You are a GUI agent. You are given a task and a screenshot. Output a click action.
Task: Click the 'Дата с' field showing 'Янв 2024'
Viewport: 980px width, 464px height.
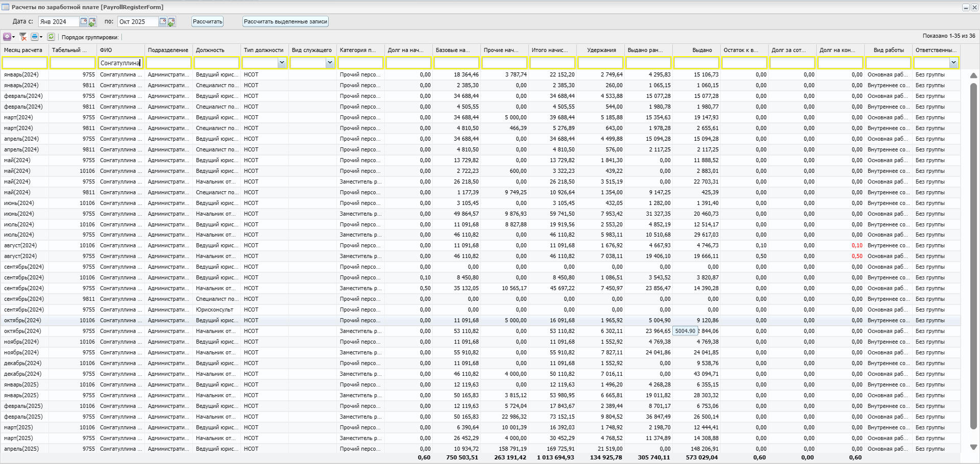[58, 21]
